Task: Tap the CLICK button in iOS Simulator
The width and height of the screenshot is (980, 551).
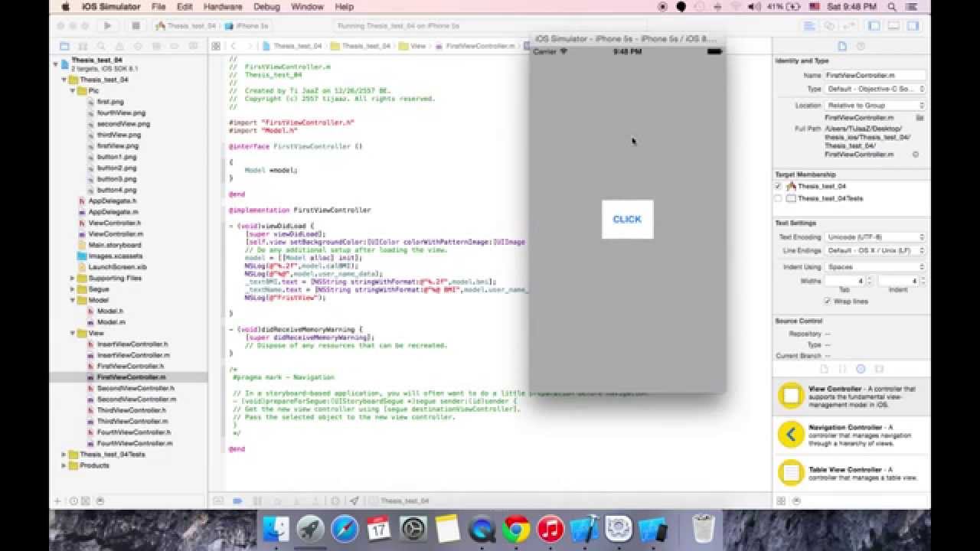Action: [x=627, y=219]
